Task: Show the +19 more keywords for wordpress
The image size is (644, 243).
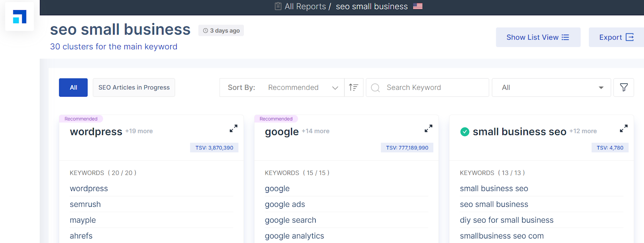Action: point(139,131)
